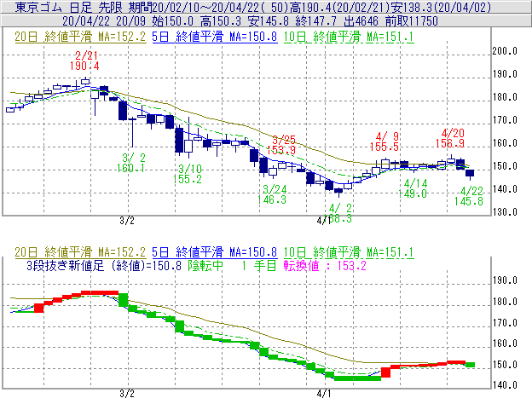Click the 3/2 date label under lower chart
The width and height of the screenshot is (532, 404).
127,394
